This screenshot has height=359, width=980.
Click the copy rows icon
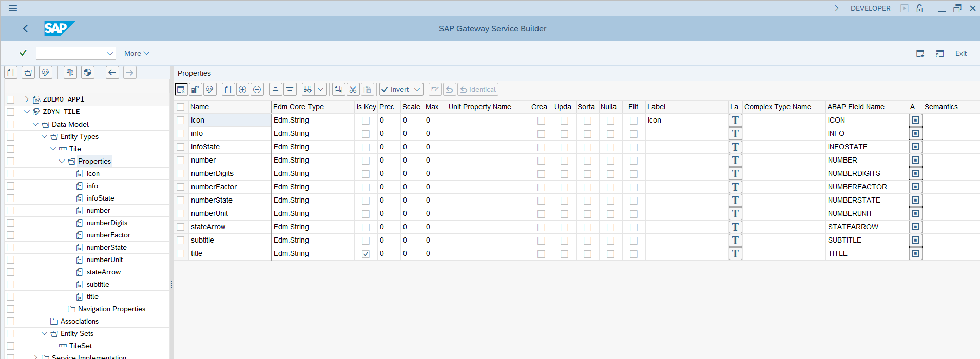tap(338, 89)
